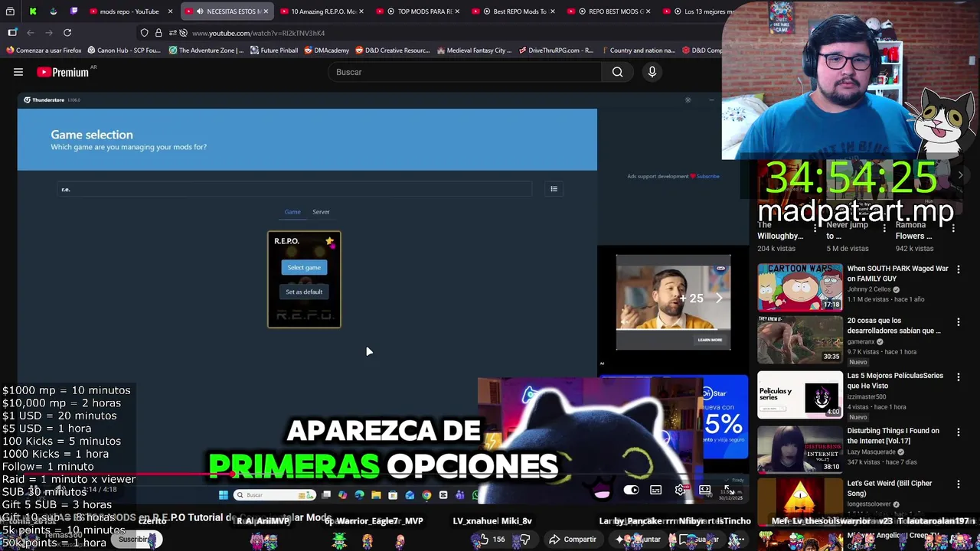Image resolution: width=980 pixels, height=551 pixels.
Task: Open '20 cosas que los desarrolladores' thumbnail
Action: click(x=800, y=339)
